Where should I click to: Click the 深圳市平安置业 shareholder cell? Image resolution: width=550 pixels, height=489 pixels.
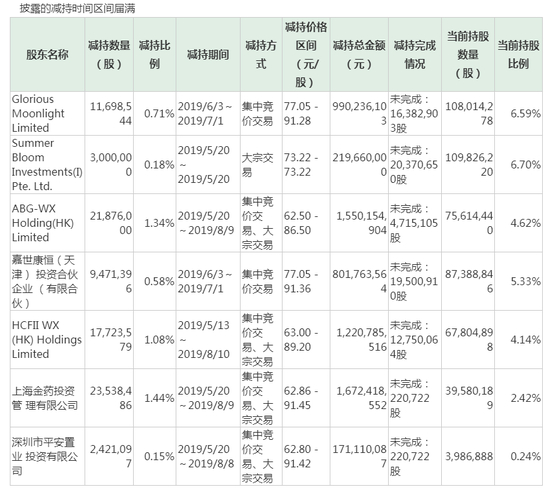click(47, 456)
